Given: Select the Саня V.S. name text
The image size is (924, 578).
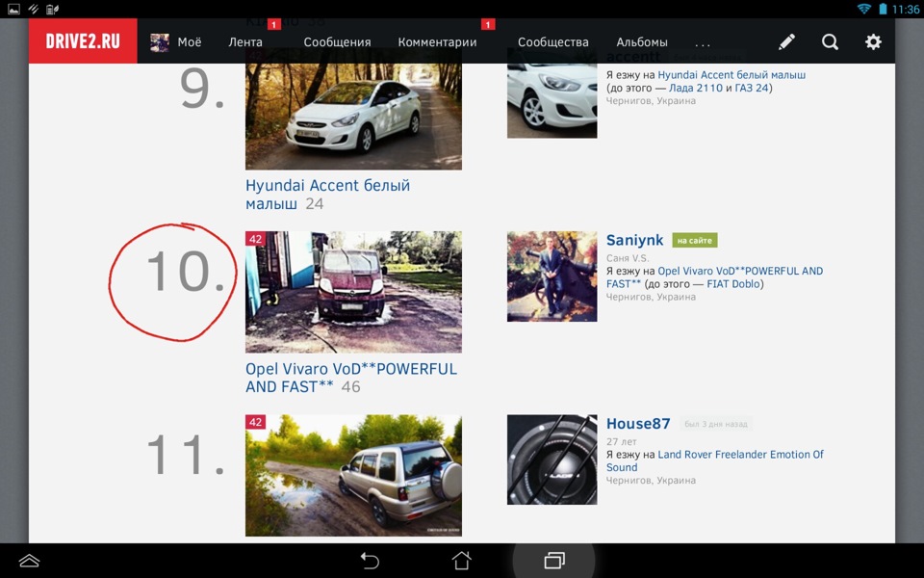Looking at the screenshot, I should click(x=628, y=258).
